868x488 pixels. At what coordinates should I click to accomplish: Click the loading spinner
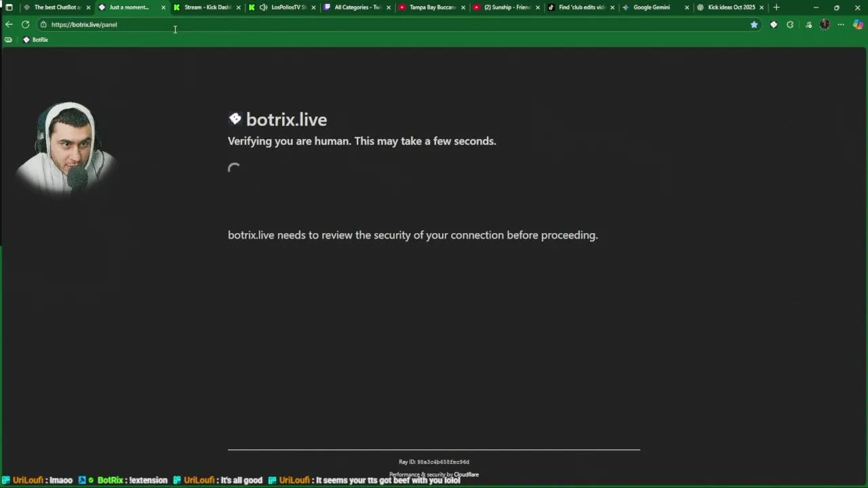tap(234, 169)
